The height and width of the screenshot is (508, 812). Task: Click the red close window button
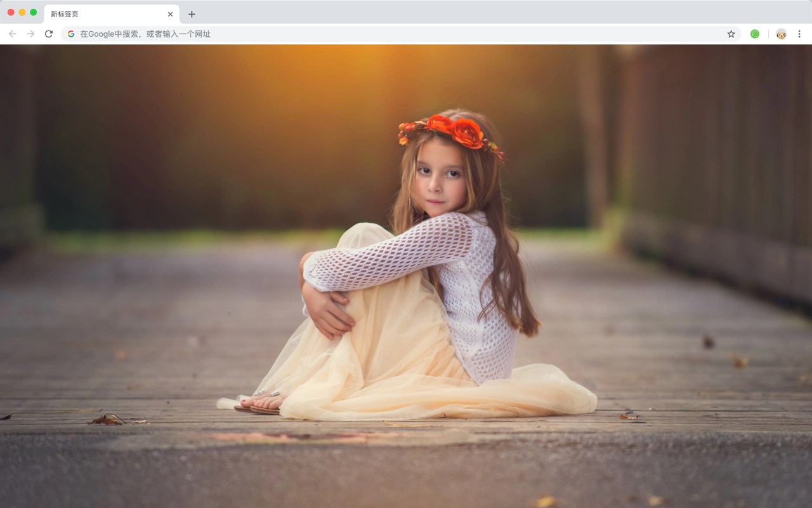[x=11, y=12]
